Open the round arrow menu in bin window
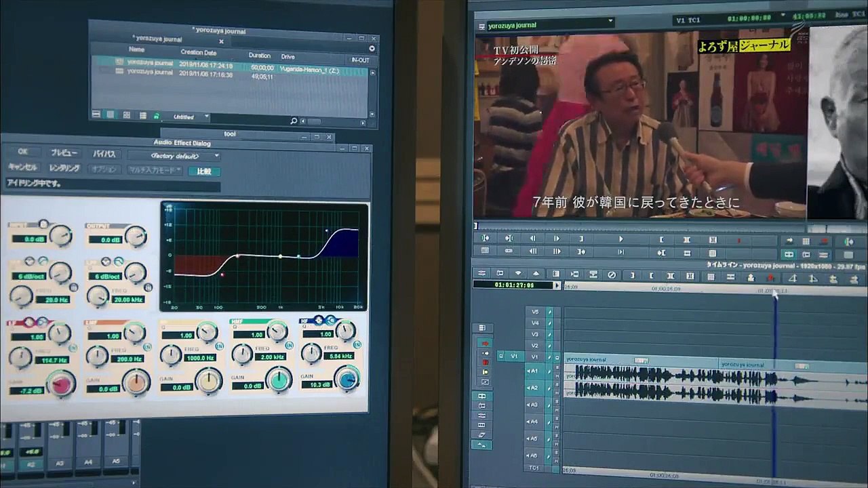Screen dimensions: 868x488 (372, 49)
